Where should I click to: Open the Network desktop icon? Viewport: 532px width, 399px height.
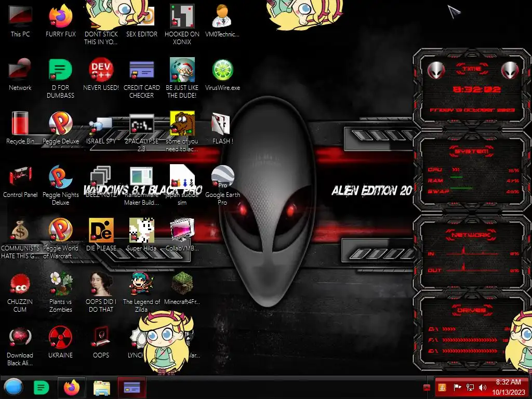20,75
